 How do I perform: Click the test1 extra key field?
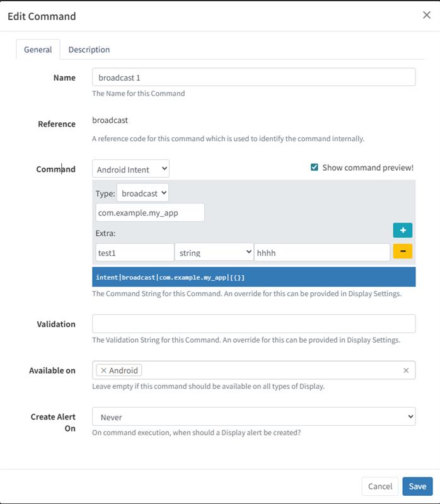134,253
